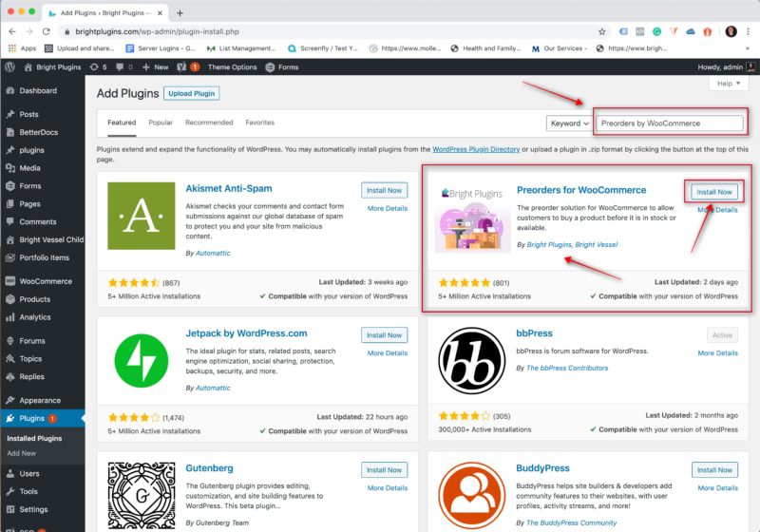This screenshot has width=760, height=532.
Task: Open More Details for bbPress
Action: point(718,353)
